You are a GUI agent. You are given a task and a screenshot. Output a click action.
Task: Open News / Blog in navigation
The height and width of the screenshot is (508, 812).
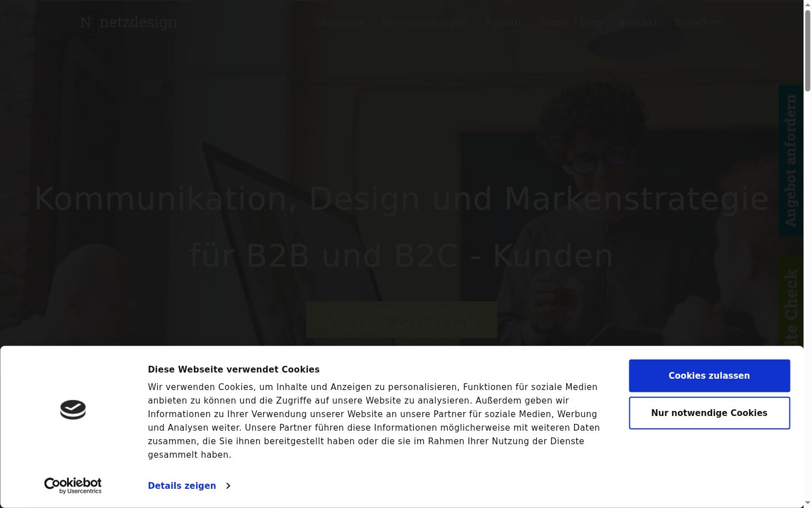pyautogui.click(x=572, y=23)
